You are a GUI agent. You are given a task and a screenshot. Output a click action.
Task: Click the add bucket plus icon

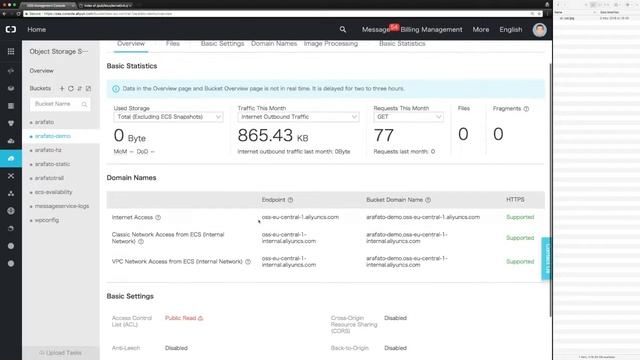point(62,89)
